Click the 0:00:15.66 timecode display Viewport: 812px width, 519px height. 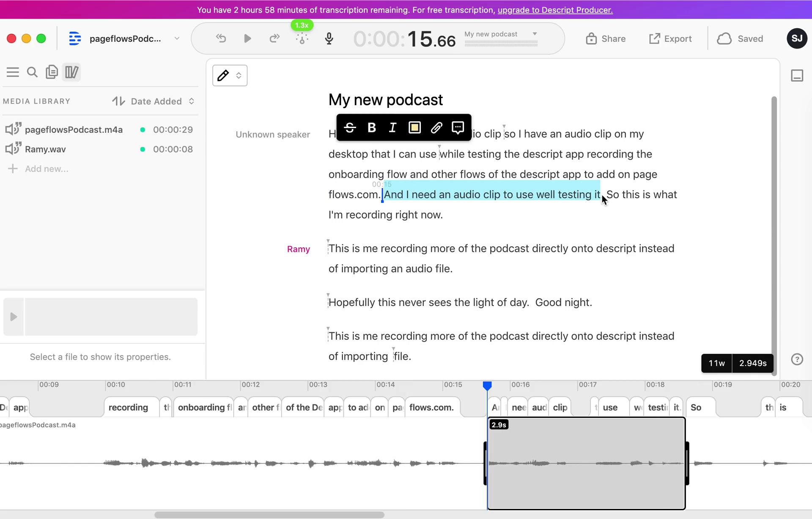pos(405,39)
